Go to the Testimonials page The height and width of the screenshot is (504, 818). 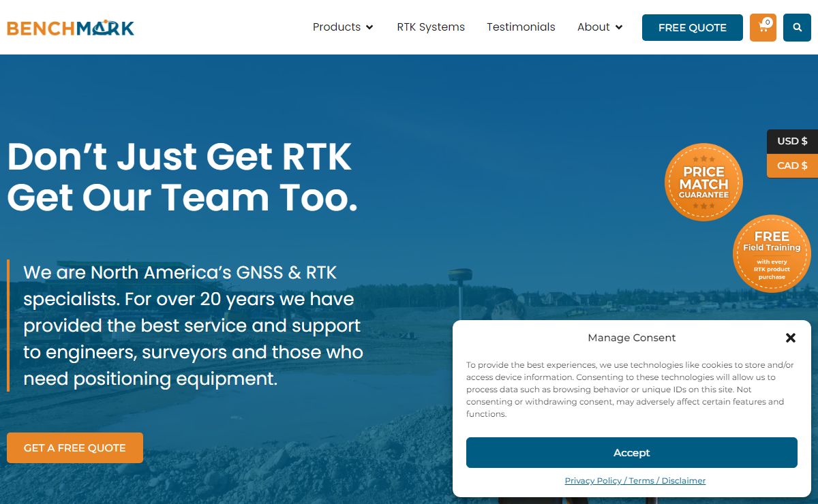(521, 27)
